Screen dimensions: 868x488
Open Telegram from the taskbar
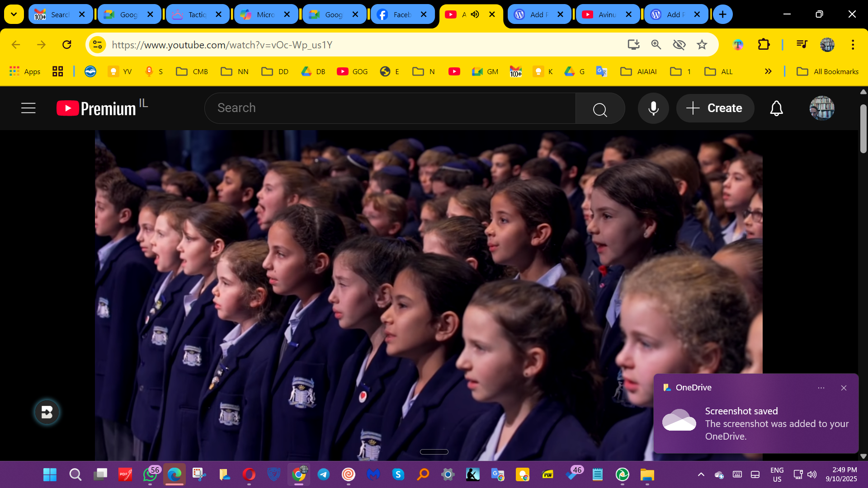click(x=324, y=474)
